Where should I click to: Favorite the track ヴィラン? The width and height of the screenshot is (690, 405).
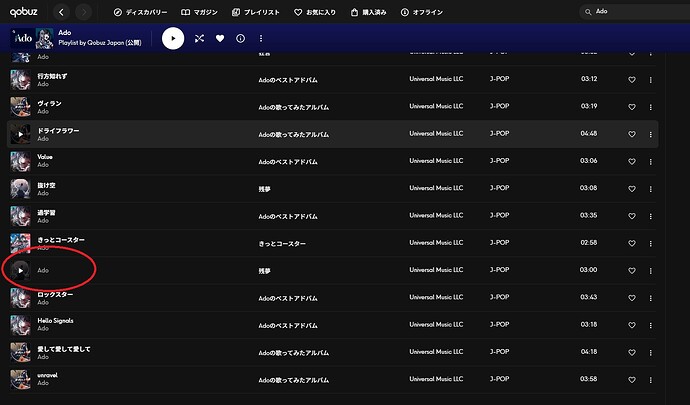coord(631,107)
